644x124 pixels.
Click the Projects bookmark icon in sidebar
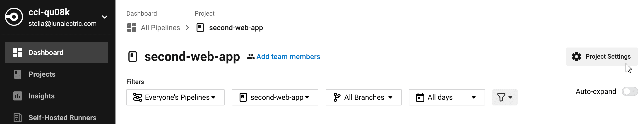coord(17,74)
